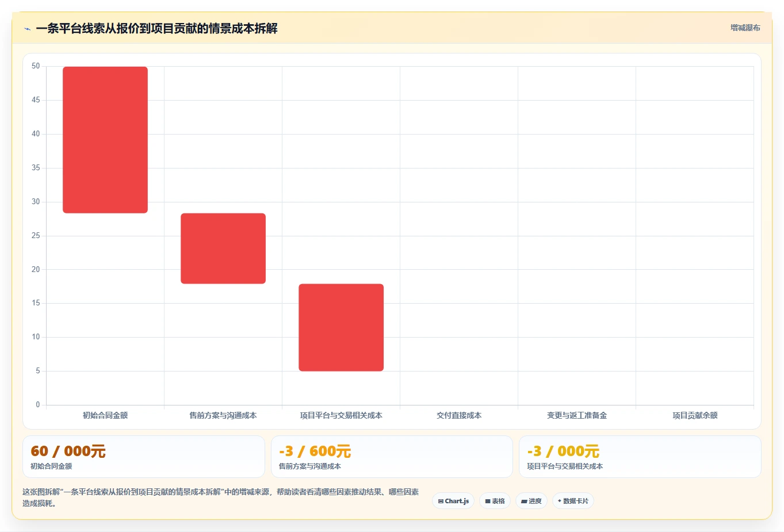This screenshot has height=532, width=784.
Task: Click the y-axis value 10
Action: (36, 337)
